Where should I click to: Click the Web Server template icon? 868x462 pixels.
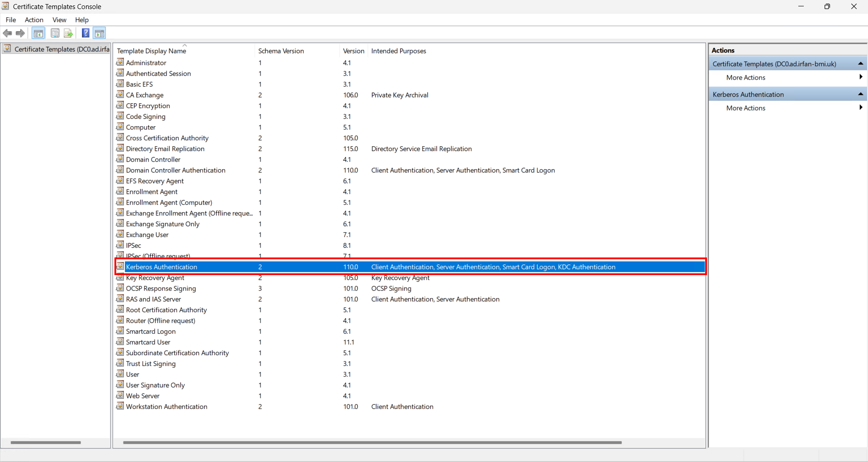(120, 395)
